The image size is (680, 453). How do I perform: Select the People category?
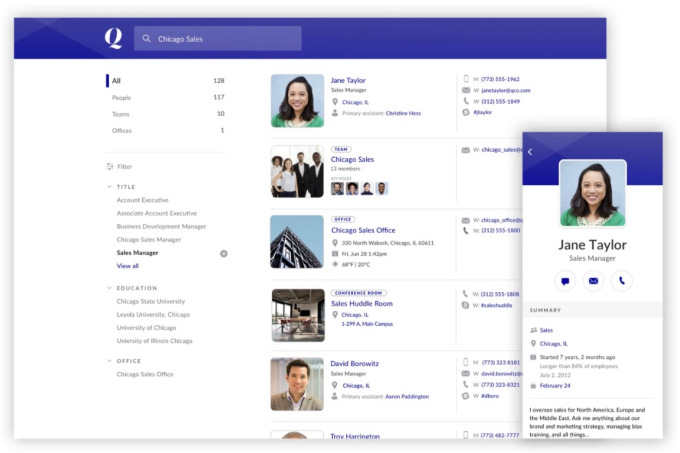(121, 98)
